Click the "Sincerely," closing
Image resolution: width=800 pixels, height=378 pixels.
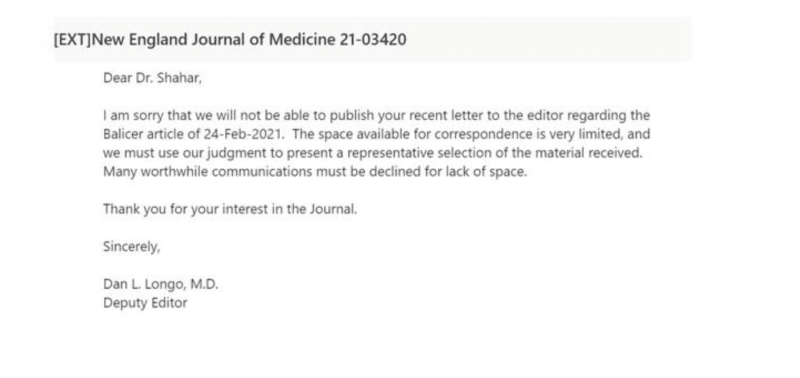pyautogui.click(x=132, y=247)
